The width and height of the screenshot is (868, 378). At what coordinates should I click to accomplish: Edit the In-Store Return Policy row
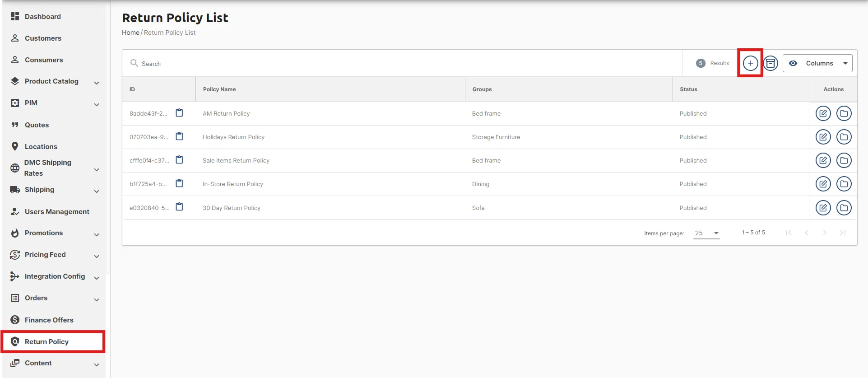click(823, 184)
